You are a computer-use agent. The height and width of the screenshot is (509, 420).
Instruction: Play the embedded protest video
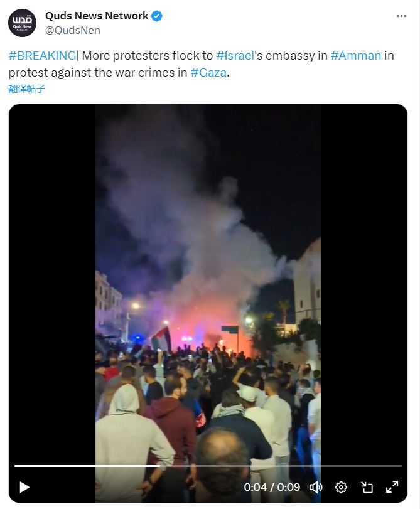(24, 487)
